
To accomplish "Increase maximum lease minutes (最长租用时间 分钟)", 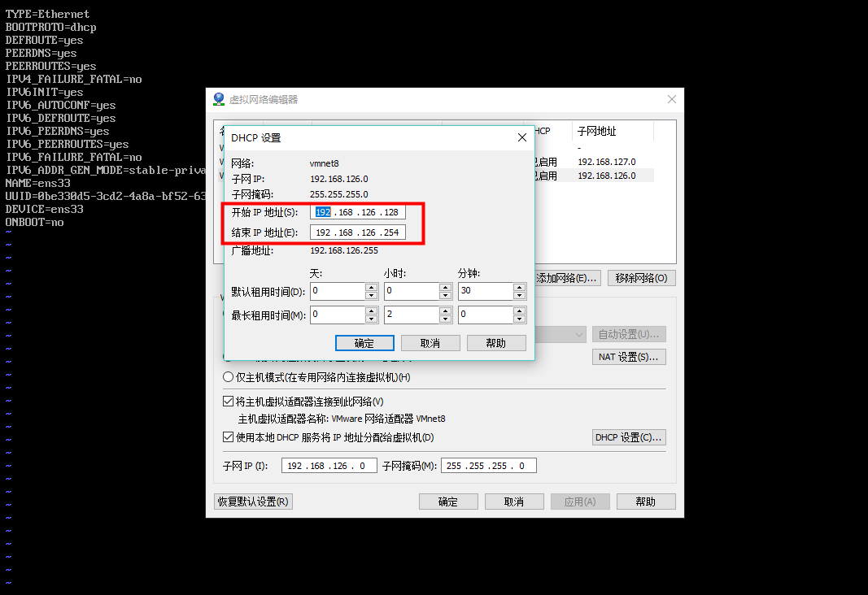I will [x=519, y=311].
